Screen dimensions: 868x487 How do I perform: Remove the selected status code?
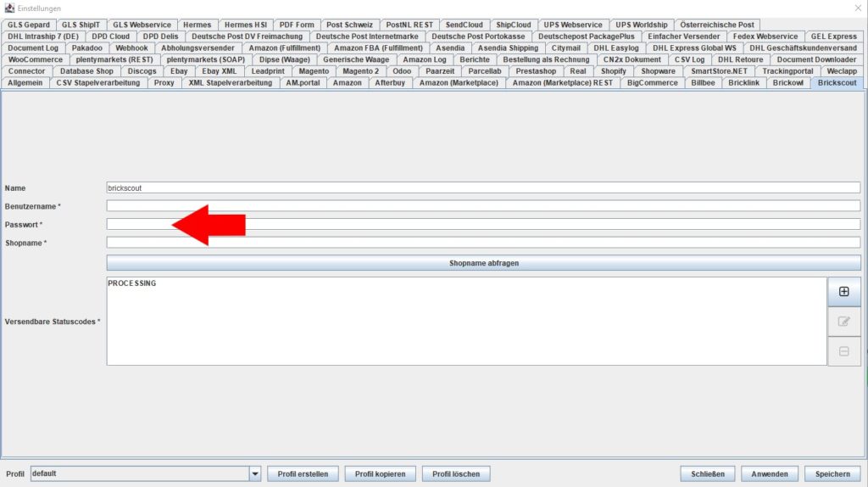(843, 351)
